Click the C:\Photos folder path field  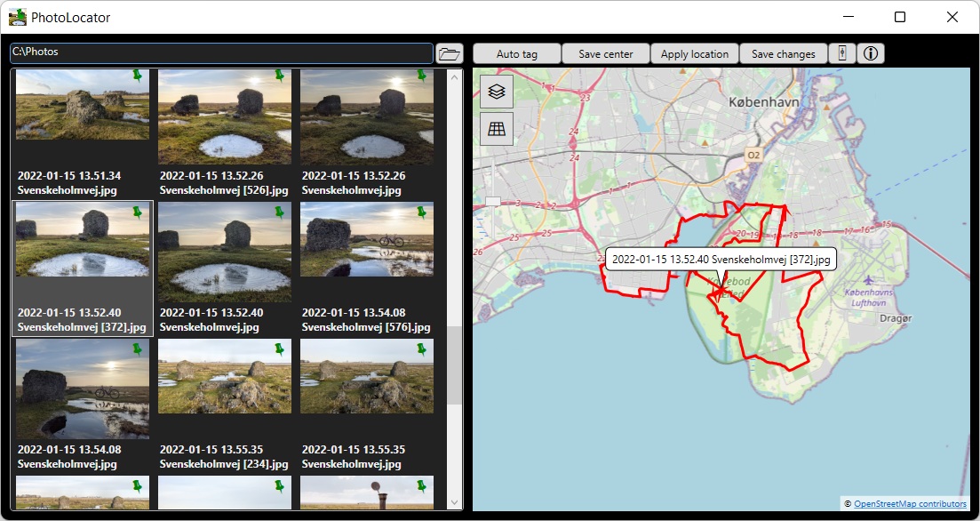pos(222,52)
